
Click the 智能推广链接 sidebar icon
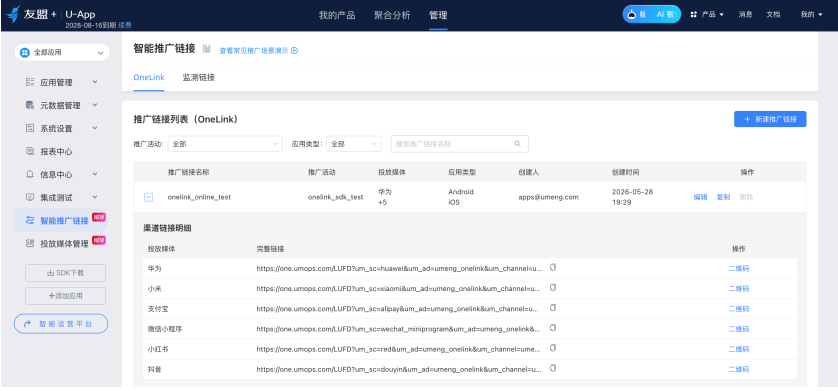click(x=30, y=220)
